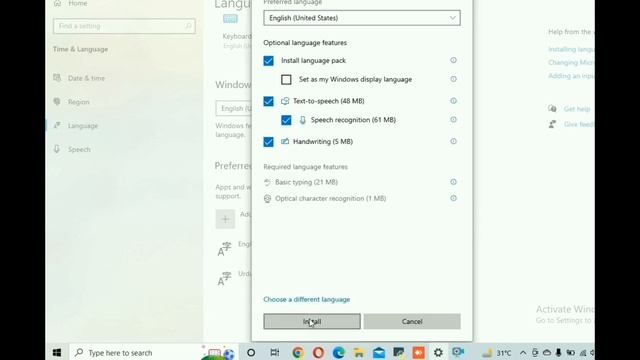Click the Text-to-speech feature icon
Viewport: 640px width, 360px height.
point(285,101)
